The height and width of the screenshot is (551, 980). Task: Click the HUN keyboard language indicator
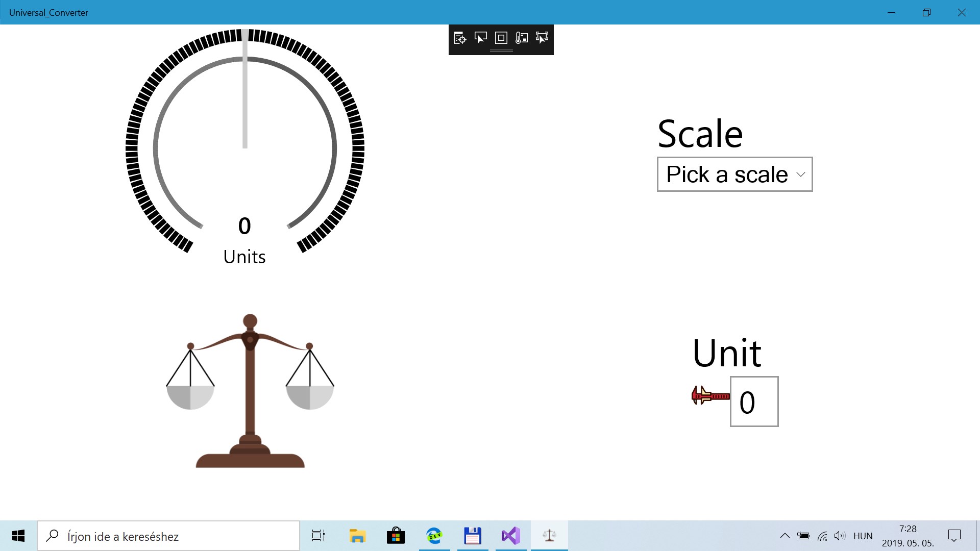click(863, 536)
